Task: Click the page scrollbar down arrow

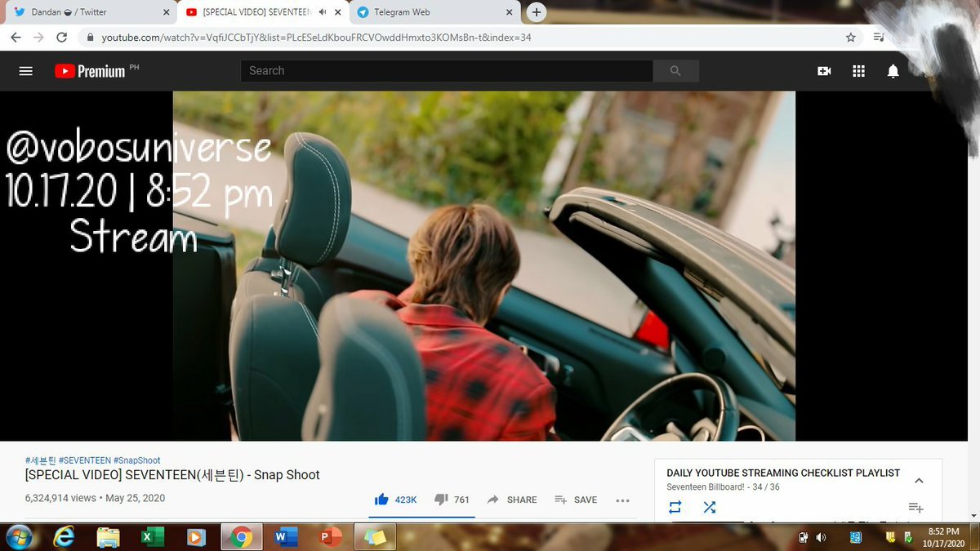Action: [x=973, y=516]
